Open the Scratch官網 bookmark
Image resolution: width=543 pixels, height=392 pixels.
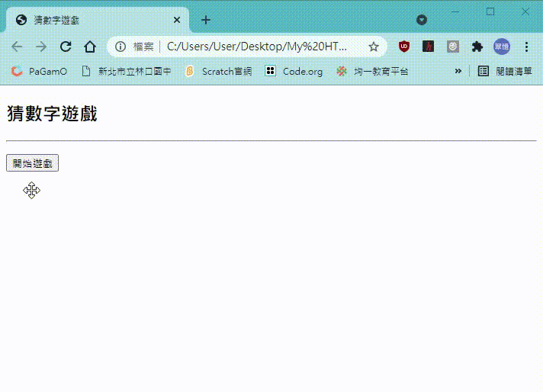tap(219, 72)
